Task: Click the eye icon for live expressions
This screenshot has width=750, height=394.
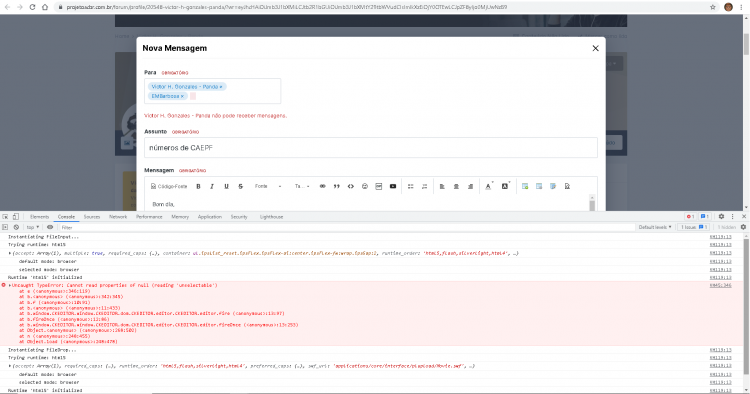Action: [x=50, y=227]
